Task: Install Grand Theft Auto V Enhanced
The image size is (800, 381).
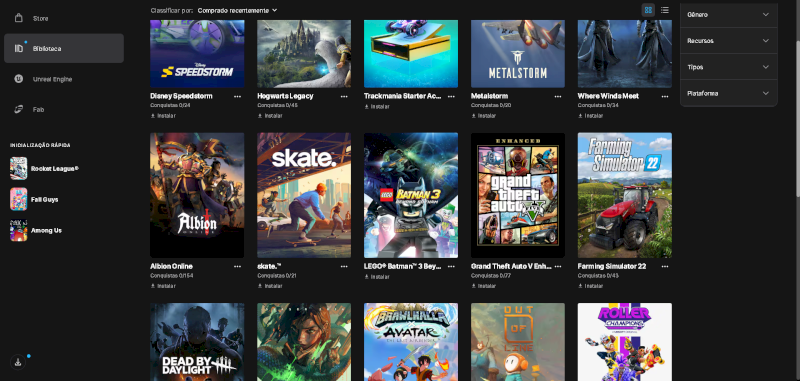Action: tap(484, 286)
